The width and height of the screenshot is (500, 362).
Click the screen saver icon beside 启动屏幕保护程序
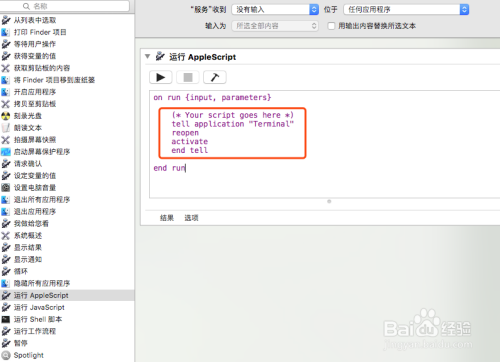pyautogui.click(x=6, y=152)
